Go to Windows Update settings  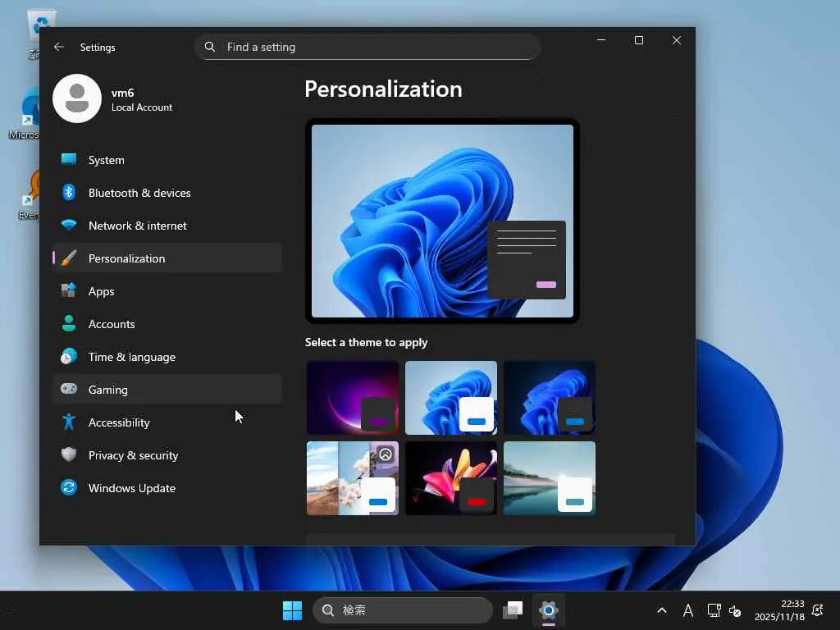point(131,488)
